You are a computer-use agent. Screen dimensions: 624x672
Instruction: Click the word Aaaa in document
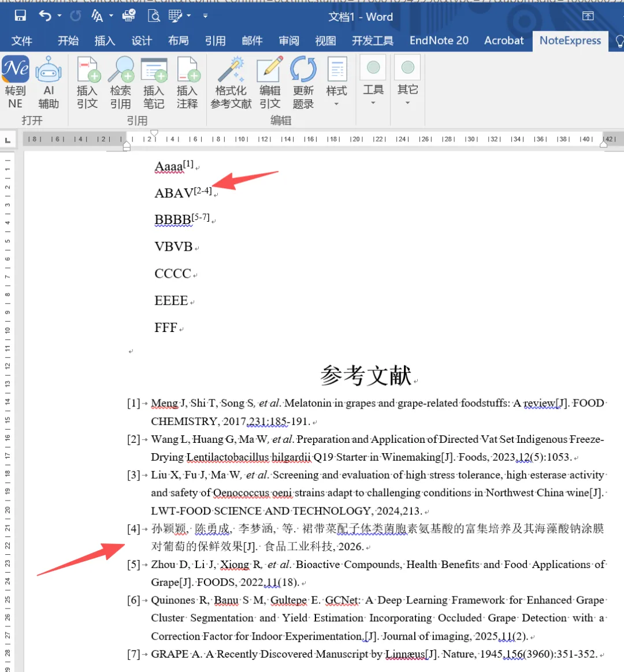[169, 167]
